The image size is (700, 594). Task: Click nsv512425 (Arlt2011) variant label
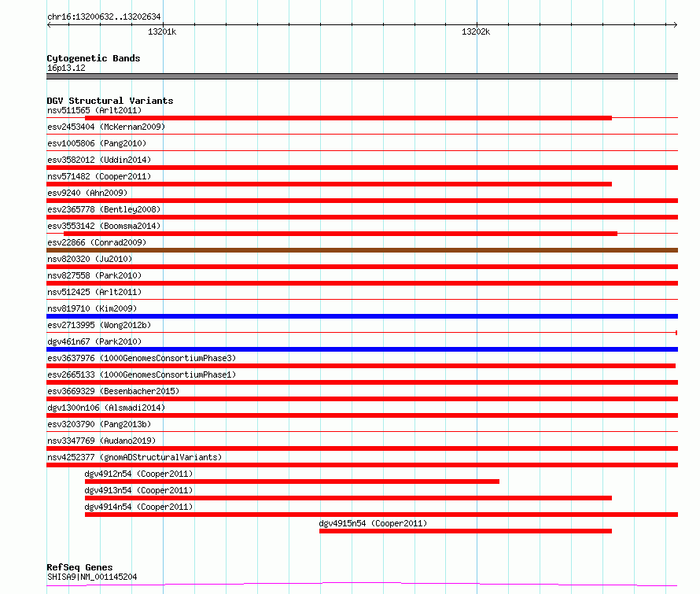(x=94, y=292)
